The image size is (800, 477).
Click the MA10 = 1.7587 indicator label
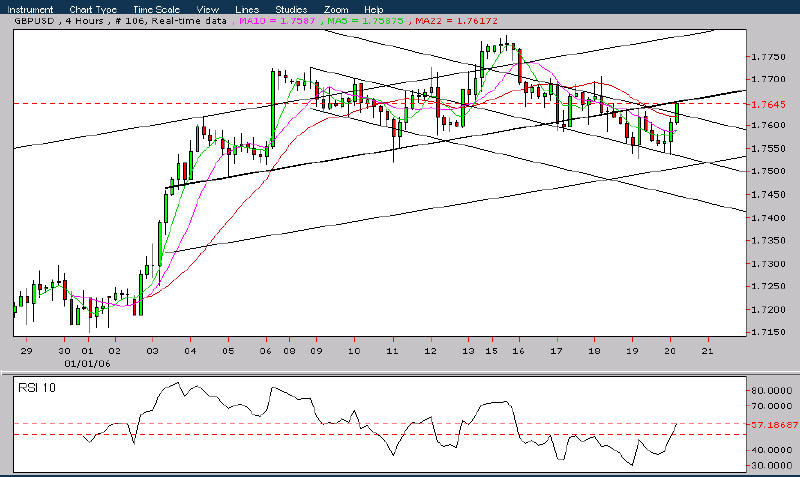point(278,21)
